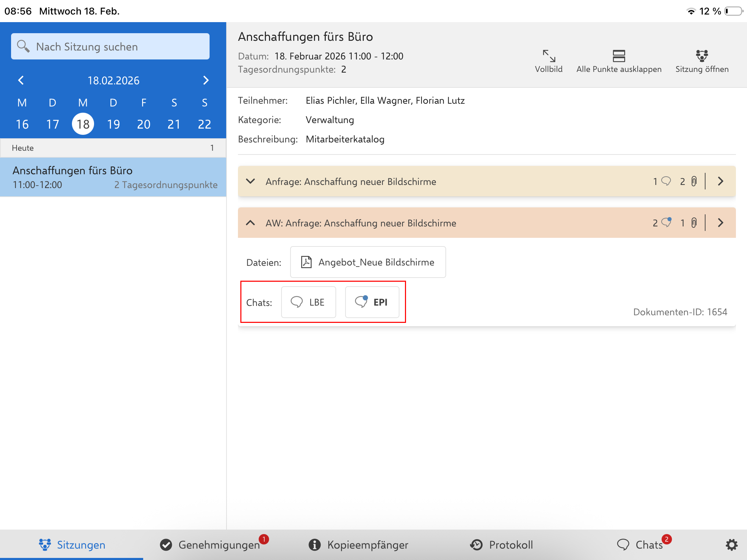Image resolution: width=747 pixels, height=560 pixels.
Task: Open the EPI chat with unread dot
Action: pos(372,302)
